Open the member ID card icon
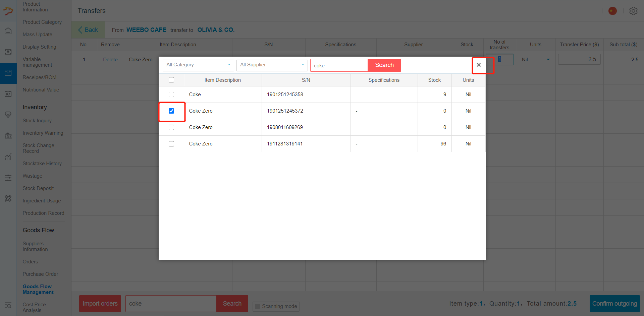644x316 pixels. click(8, 94)
